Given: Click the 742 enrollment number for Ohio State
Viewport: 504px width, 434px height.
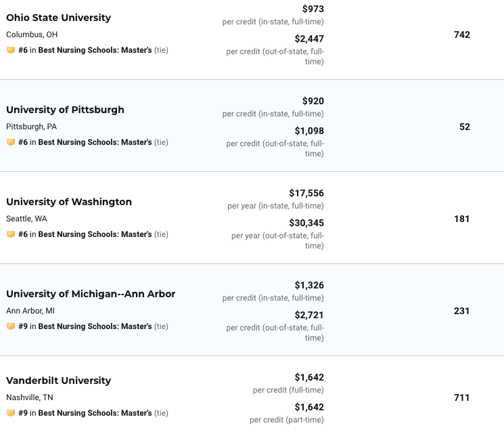Looking at the screenshot, I should click(462, 35).
